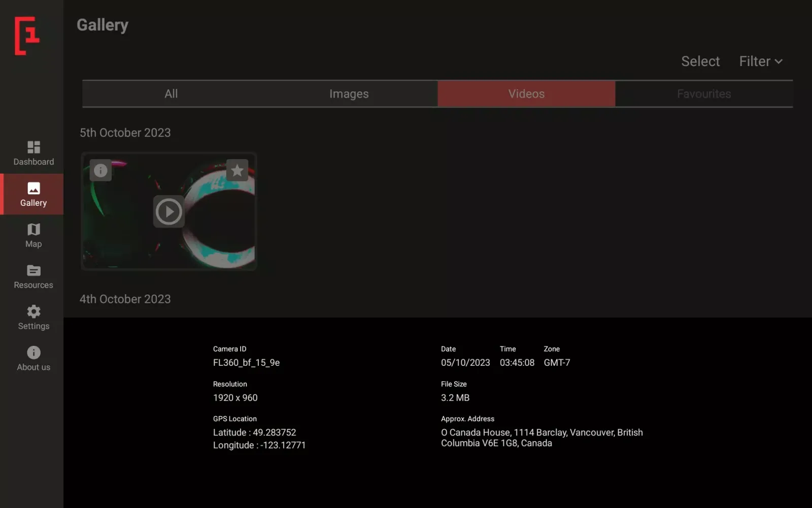Open the Map view
812x508 pixels.
(x=32, y=235)
